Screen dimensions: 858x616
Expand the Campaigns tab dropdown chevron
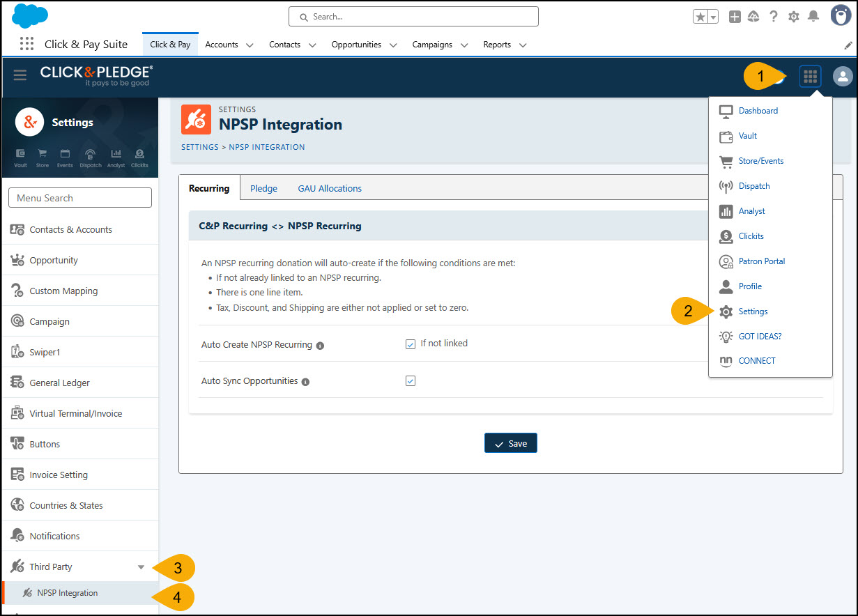click(464, 45)
